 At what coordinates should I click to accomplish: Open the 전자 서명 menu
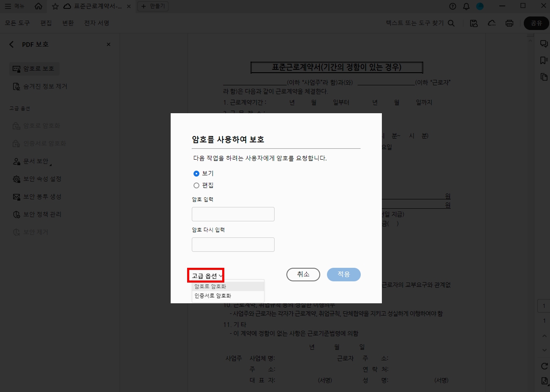click(x=97, y=23)
